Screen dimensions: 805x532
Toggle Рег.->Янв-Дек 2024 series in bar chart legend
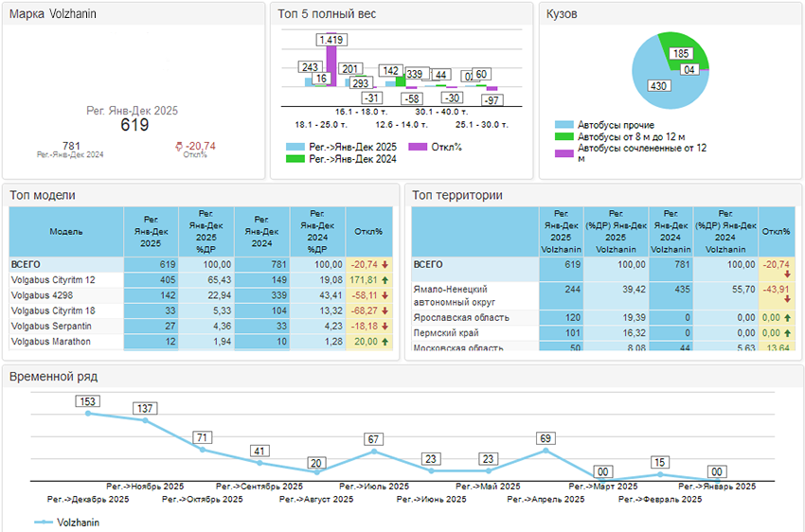295,159
